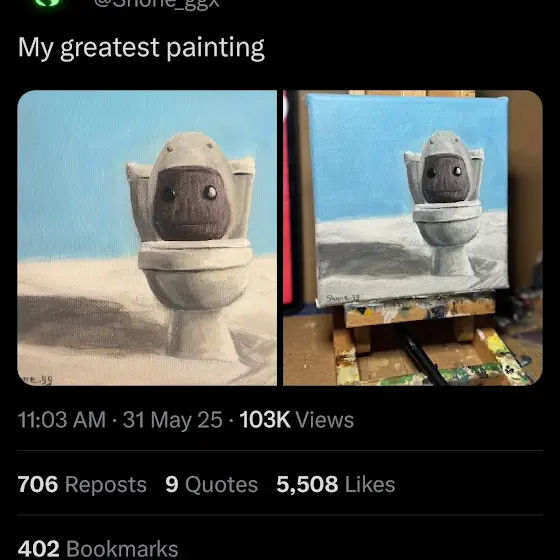Click the Shone signature on the right canvas
Screen dimensions: 560x560
pos(343,298)
